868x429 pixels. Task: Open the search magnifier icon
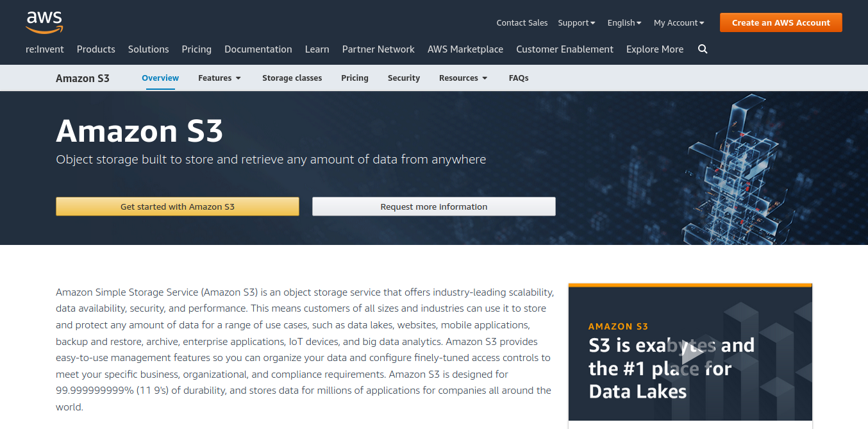point(703,49)
